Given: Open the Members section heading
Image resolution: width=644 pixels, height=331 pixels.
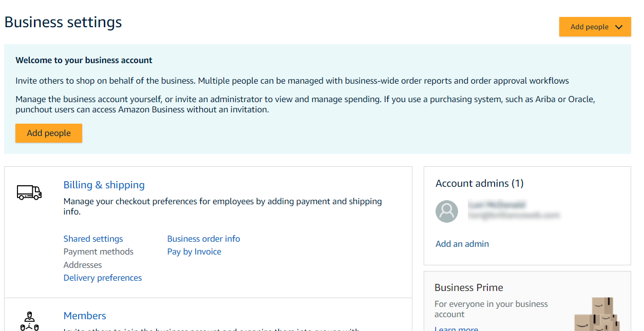Looking at the screenshot, I should 85,316.
